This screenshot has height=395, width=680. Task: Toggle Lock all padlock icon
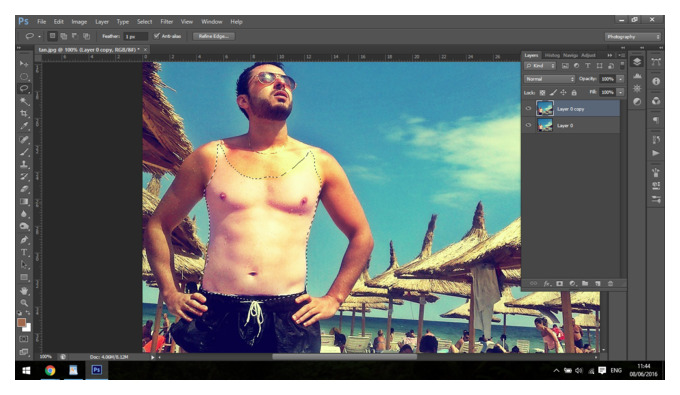coord(574,92)
